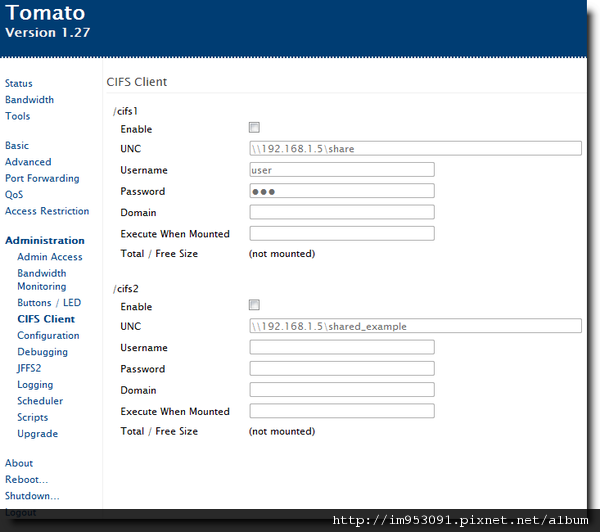Click the /cifs1 UNC path field
Screen dimensions: 600x532
coord(416,149)
